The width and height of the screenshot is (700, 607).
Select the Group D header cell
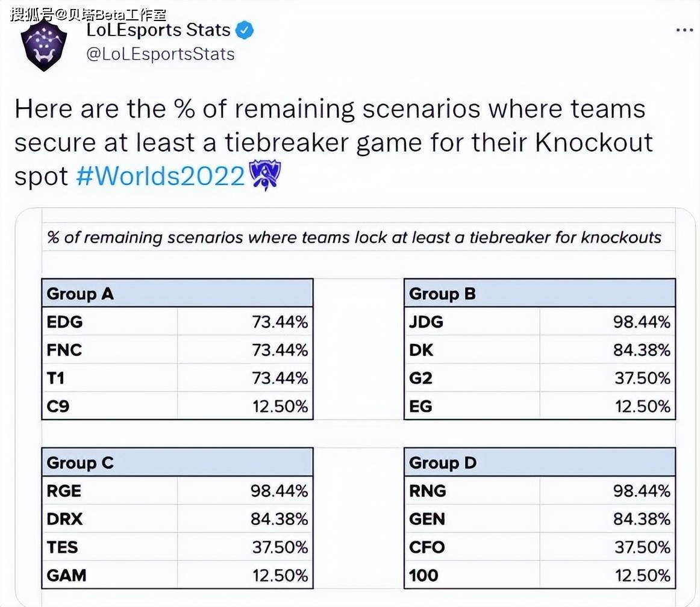[540, 462]
